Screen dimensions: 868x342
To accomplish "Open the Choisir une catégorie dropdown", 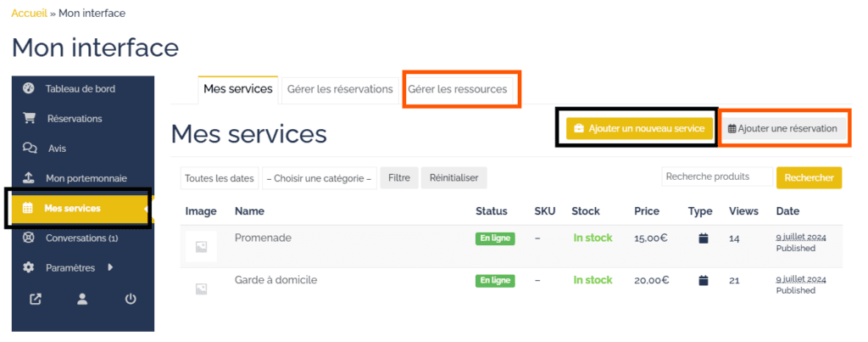I will (x=319, y=178).
